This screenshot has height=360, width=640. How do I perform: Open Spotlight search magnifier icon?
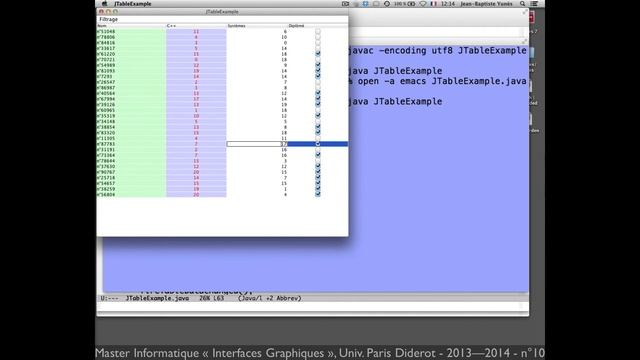pyautogui.click(x=522, y=4)
